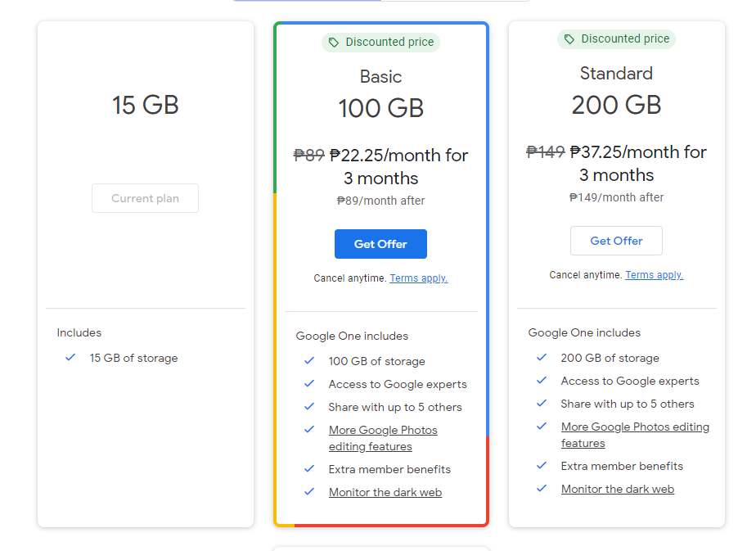Open Terms apply link under Basic plan

pyautogui.click(x=419, y=278)
